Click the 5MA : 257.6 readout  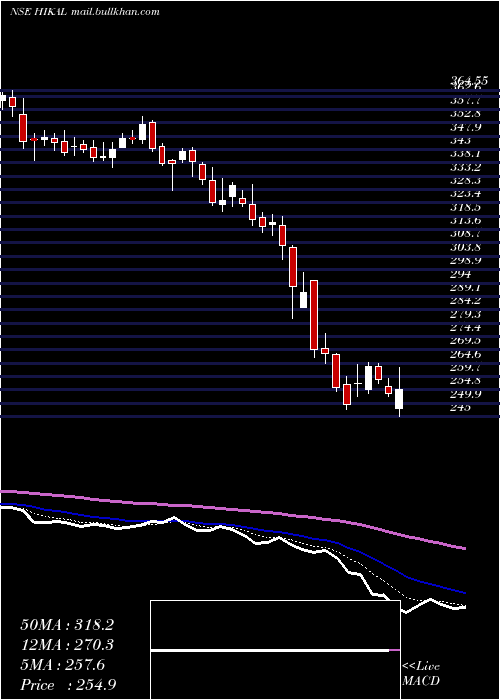click(63, 665)
